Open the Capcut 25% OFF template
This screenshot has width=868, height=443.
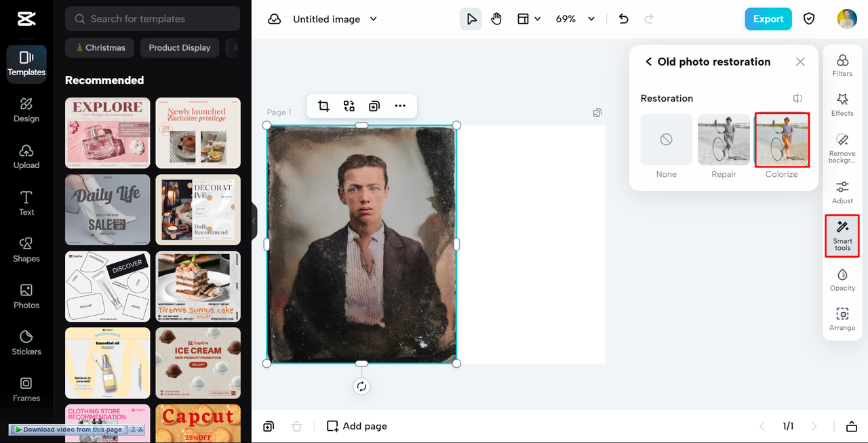pos(198,423)
